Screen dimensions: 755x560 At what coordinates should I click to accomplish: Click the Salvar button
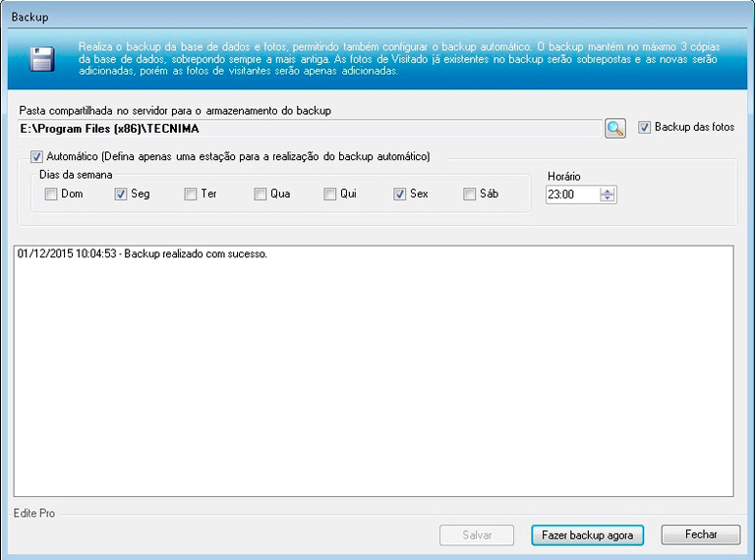(x=477, y=535)
